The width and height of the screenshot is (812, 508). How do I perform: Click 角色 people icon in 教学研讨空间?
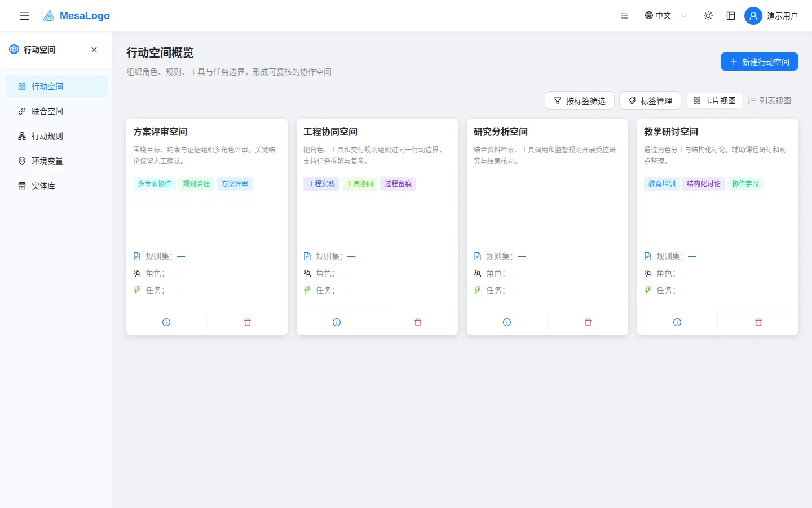(648, 273)
